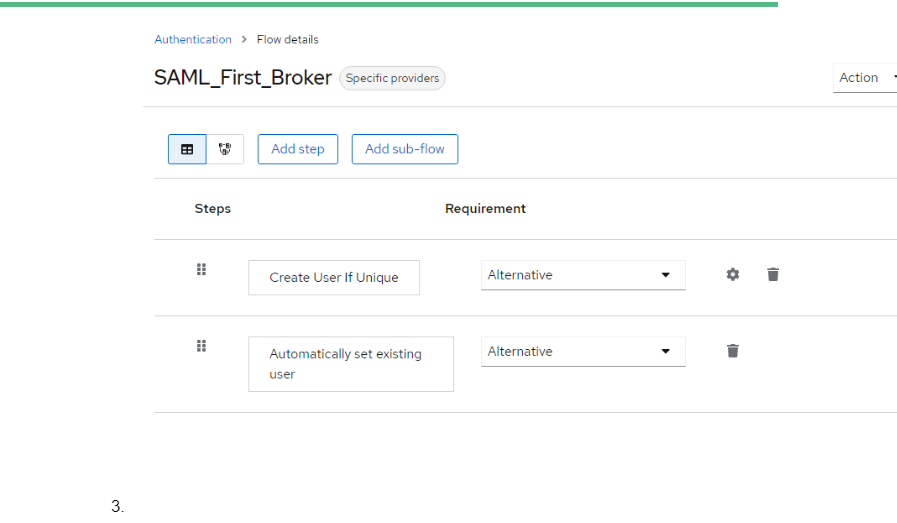The image size is (897, 523).
Task: Open requirement dropdown for Automatically set existing user
Action: [x=583, y=351]
